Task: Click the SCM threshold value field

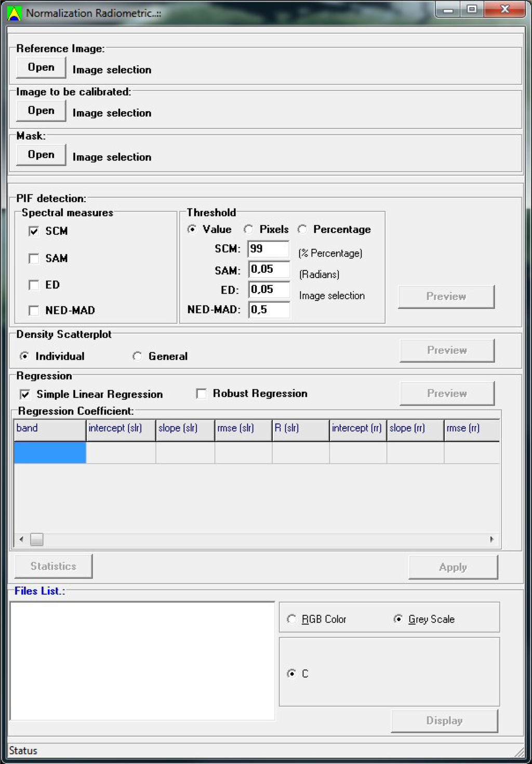Action: [268, 249]
